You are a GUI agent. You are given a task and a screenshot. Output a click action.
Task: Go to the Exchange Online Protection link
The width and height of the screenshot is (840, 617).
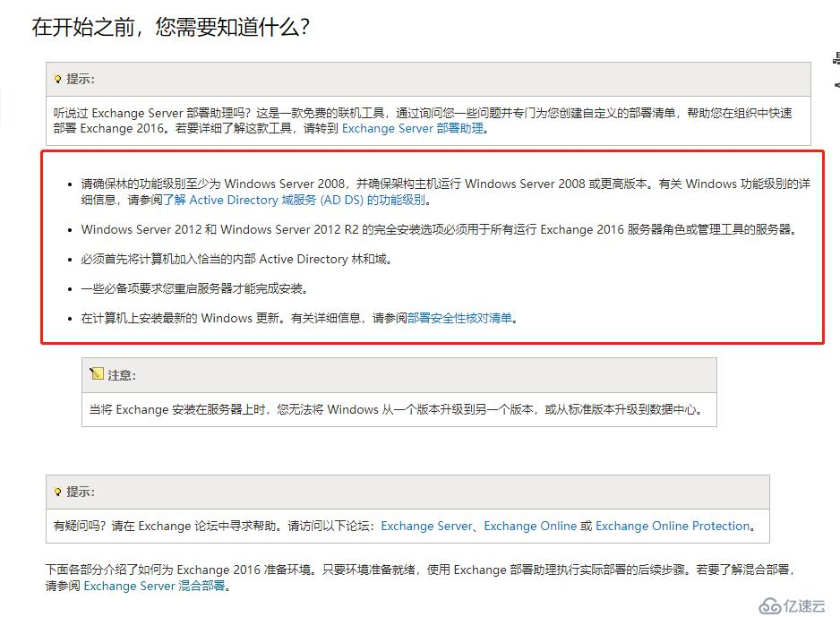tap(673, 526)
